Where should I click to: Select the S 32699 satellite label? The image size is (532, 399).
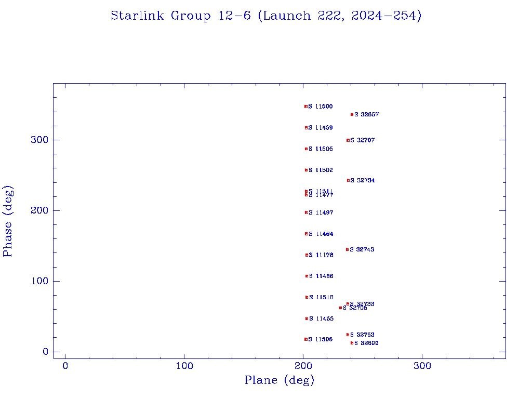[x=366, y=343]
